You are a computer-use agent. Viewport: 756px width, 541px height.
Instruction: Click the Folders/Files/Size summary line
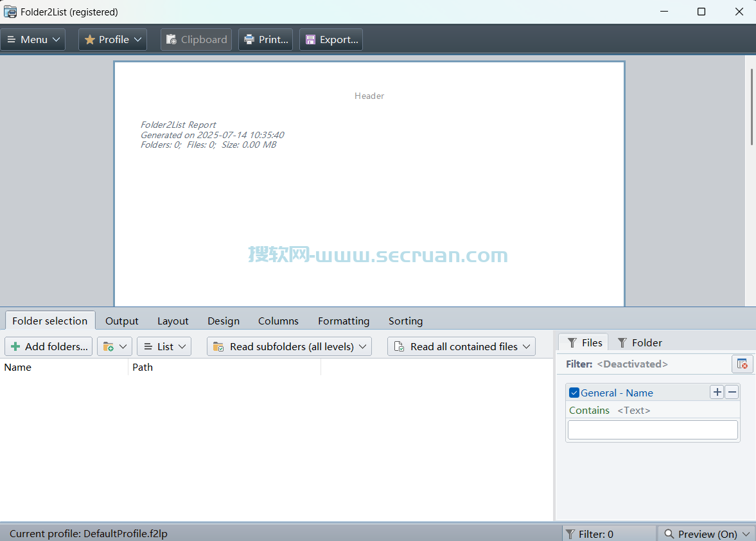click(x=208, y=145)
